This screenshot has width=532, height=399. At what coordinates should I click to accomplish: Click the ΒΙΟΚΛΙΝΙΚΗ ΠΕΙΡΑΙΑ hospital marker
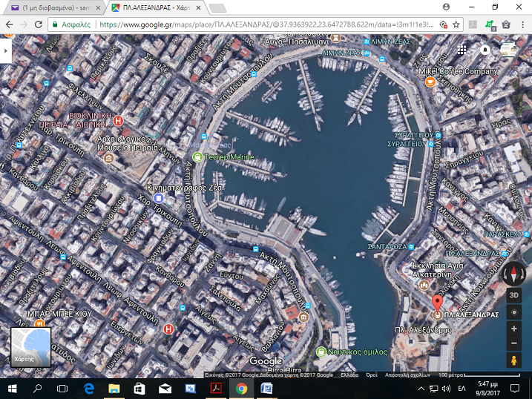pos(118,120)
